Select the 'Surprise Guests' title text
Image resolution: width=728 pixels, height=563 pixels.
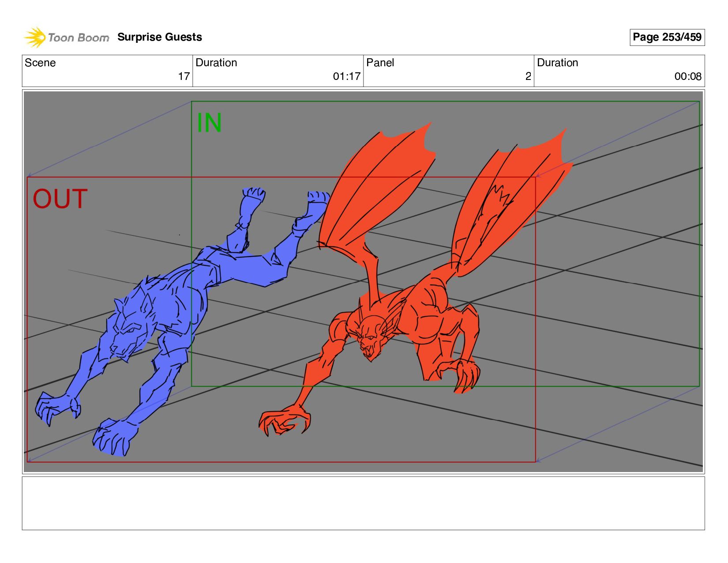coord(160,37)
